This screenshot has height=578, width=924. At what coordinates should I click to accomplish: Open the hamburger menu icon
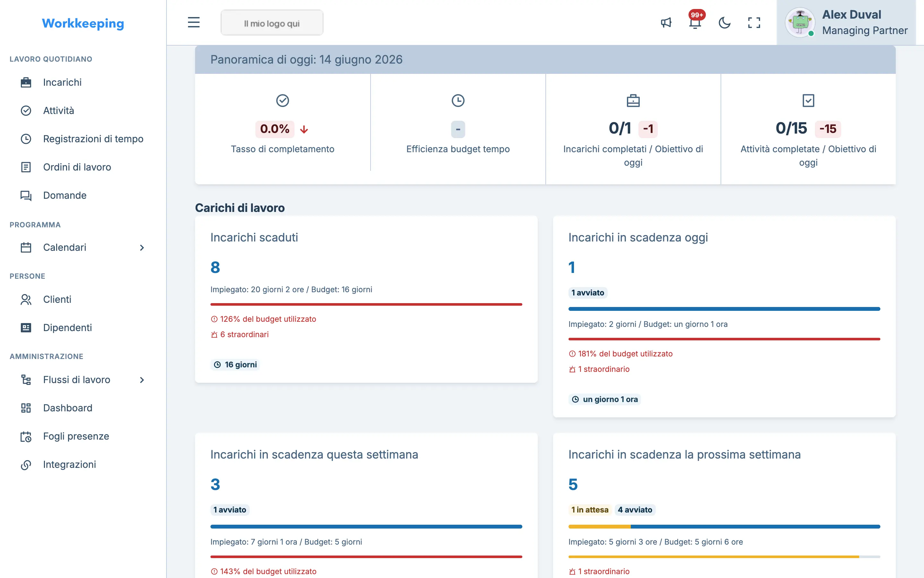click(x=193, y=22)
